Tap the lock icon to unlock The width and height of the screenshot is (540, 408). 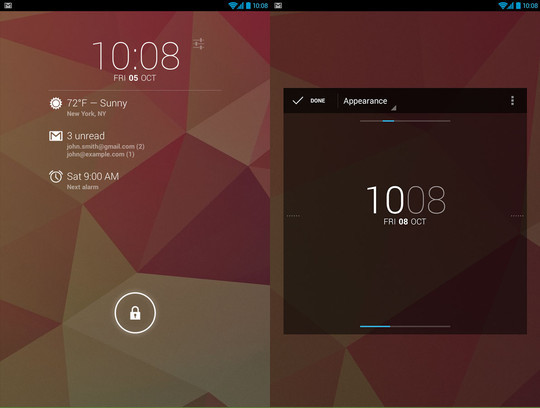click(135, 313)
